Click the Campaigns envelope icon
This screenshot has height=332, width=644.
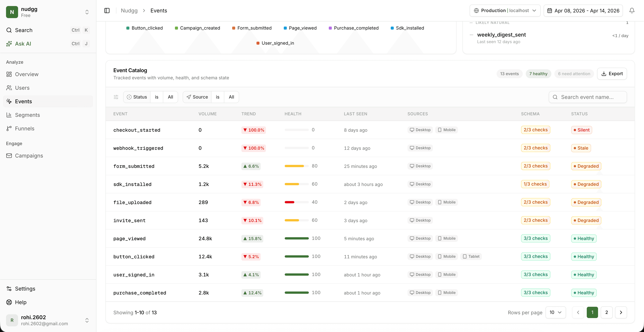tap(9, 156)
